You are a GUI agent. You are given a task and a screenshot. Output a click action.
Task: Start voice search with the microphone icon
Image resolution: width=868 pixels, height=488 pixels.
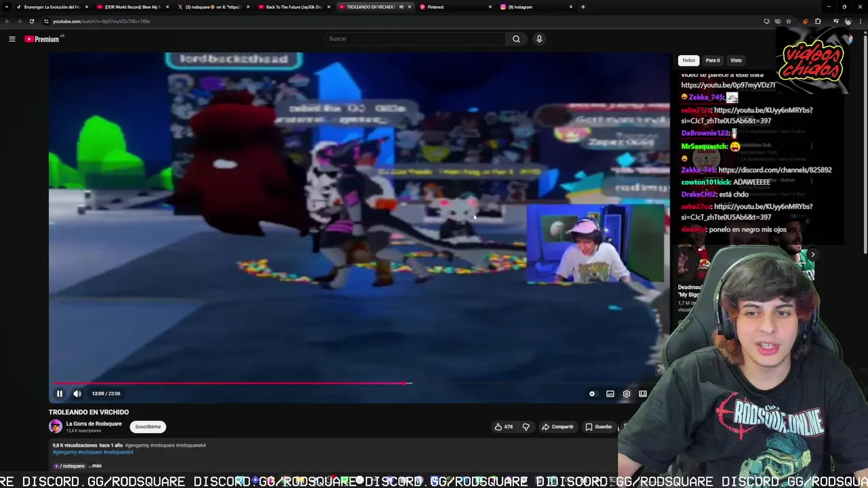point(539,39)
